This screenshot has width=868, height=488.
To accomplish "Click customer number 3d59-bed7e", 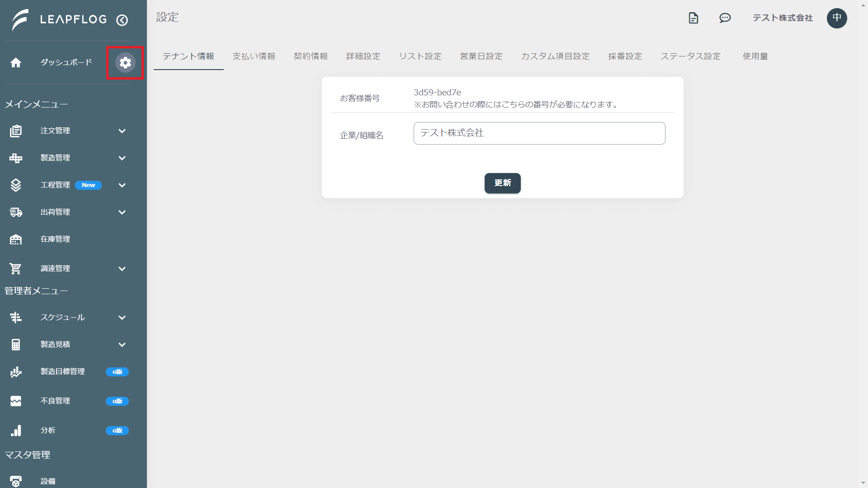I will pos(437,93).
